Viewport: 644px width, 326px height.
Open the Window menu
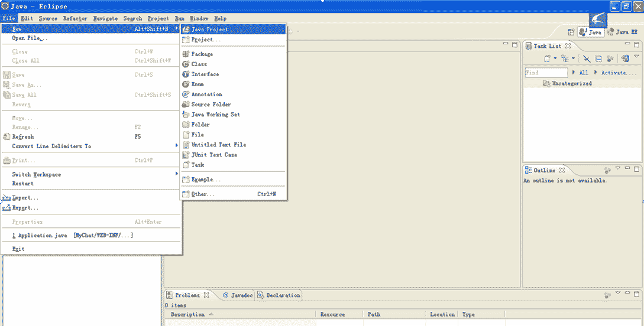pos(199,18)
